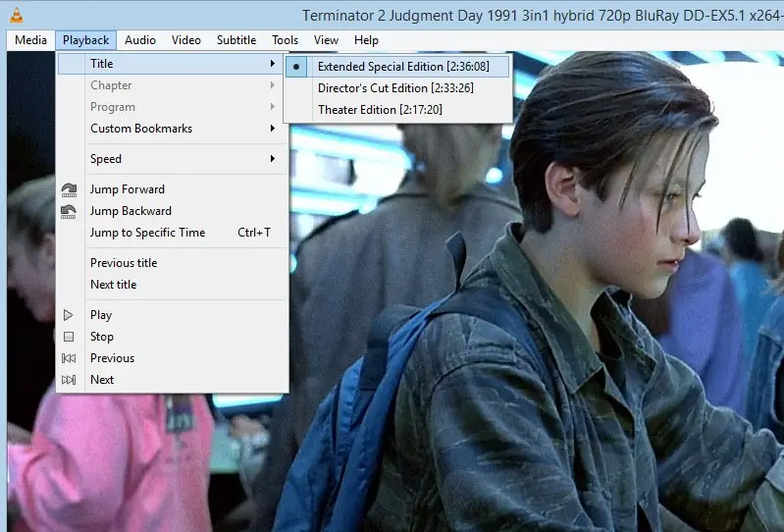
Task: Click the Jump Forward arrow icon
Action: pyautogui.click(x=69, y=189)
